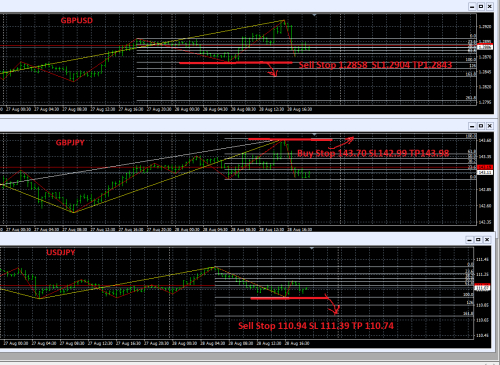Click the chart shift triangle on GBPJPY

point(314,135)
